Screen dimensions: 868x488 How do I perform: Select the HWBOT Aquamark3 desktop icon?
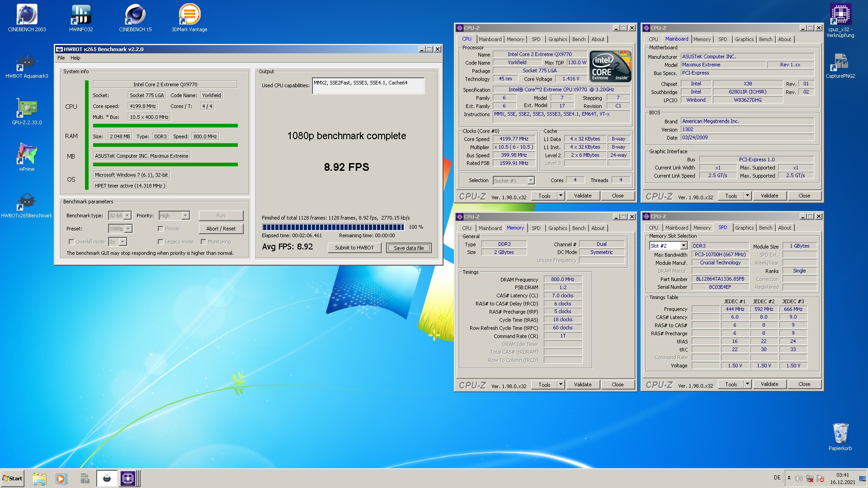click(27, 66)
